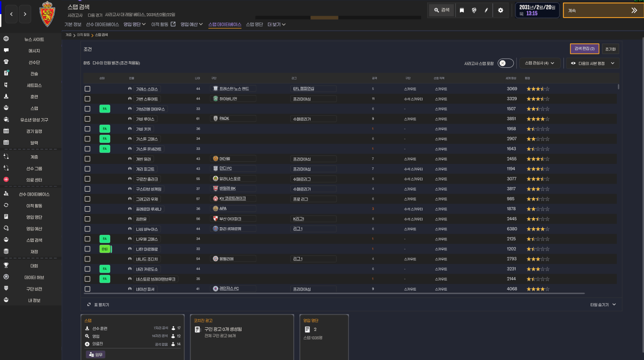The image size is (644, 360).
Task: Open 재정 coins icon in sidebar
Action: click(6, 251)
